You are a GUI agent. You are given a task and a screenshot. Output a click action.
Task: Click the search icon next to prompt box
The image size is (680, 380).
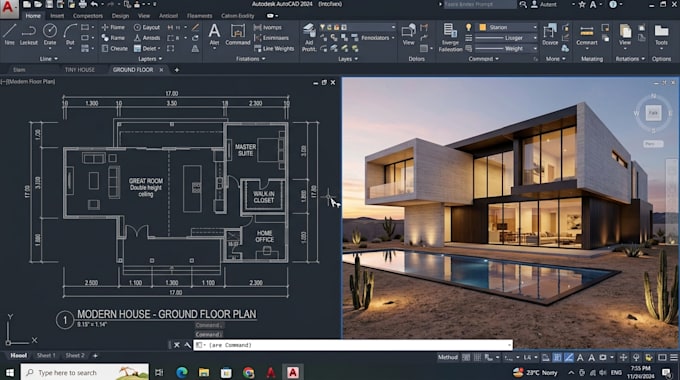tap(523, 4)
